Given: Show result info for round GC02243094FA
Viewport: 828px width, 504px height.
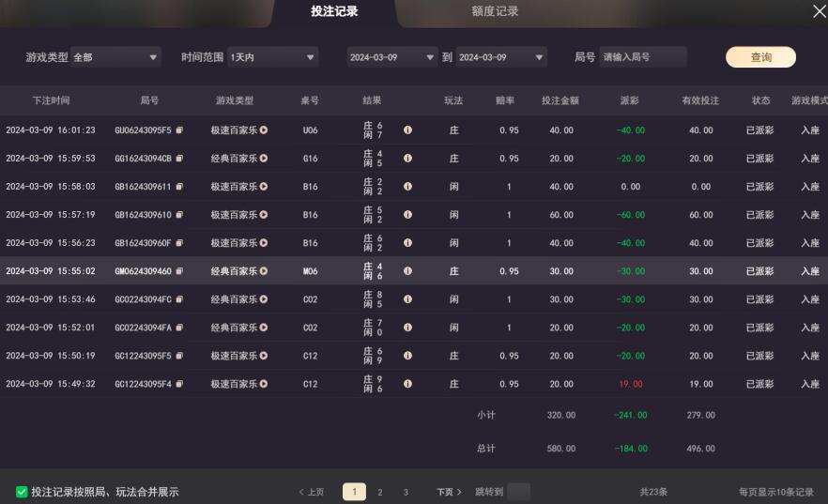Looking at the screenshot, I should click(407, 328).
